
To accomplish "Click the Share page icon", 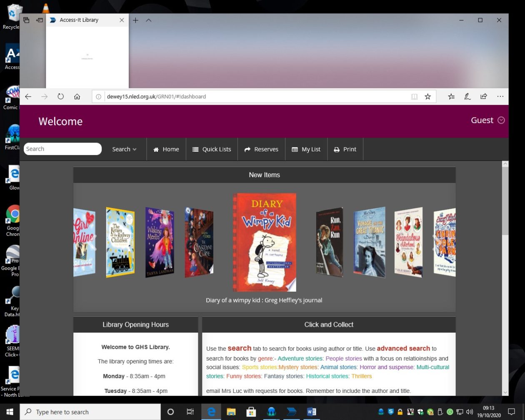I will point(484,96).
